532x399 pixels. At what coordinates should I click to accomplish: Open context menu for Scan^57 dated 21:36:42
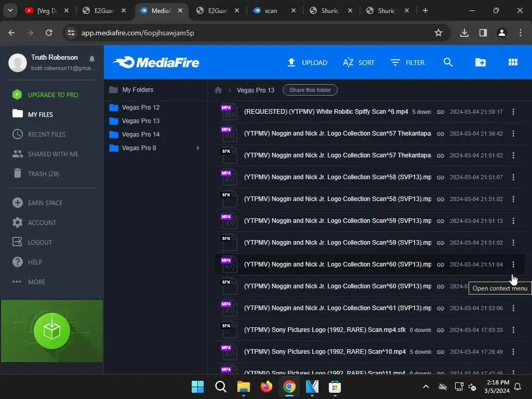pyautogui.click(x=513, y=134)
